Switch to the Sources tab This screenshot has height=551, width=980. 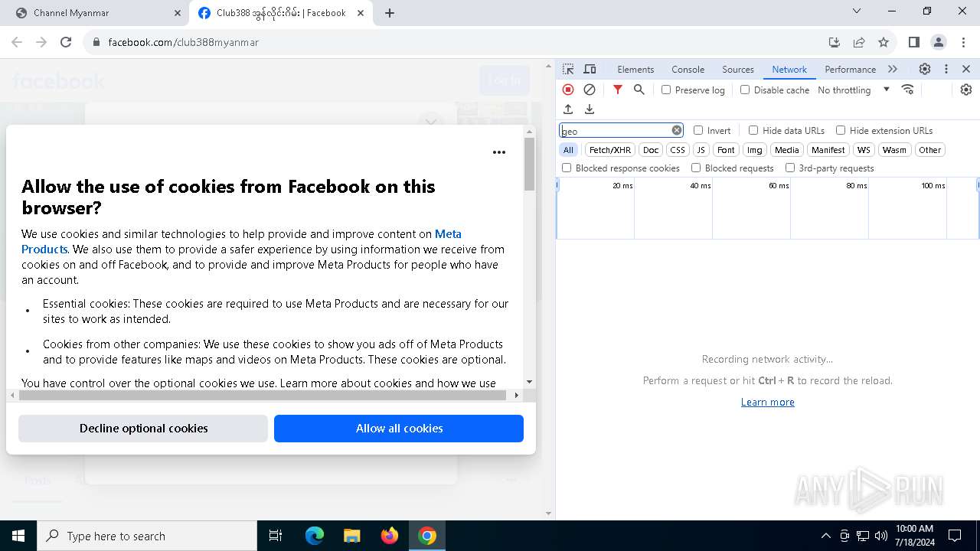738,69
